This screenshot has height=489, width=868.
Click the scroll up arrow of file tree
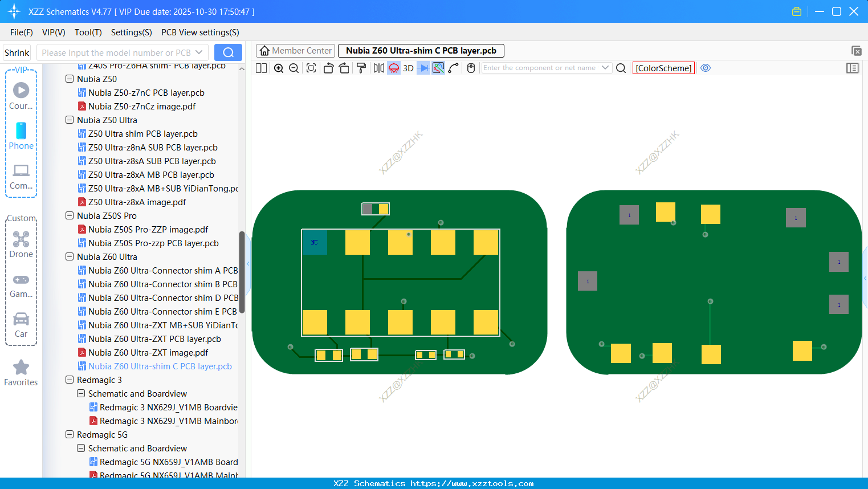pos(242,69)
